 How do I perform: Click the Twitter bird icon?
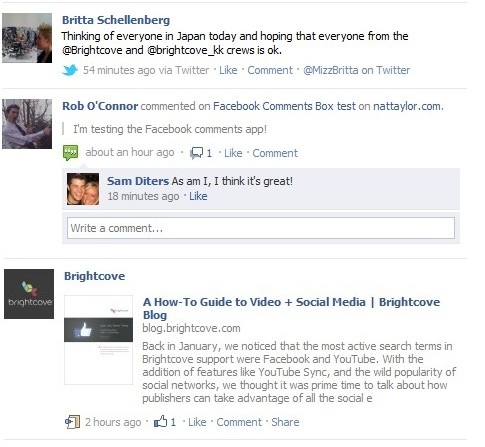click(x=70, y=70)
